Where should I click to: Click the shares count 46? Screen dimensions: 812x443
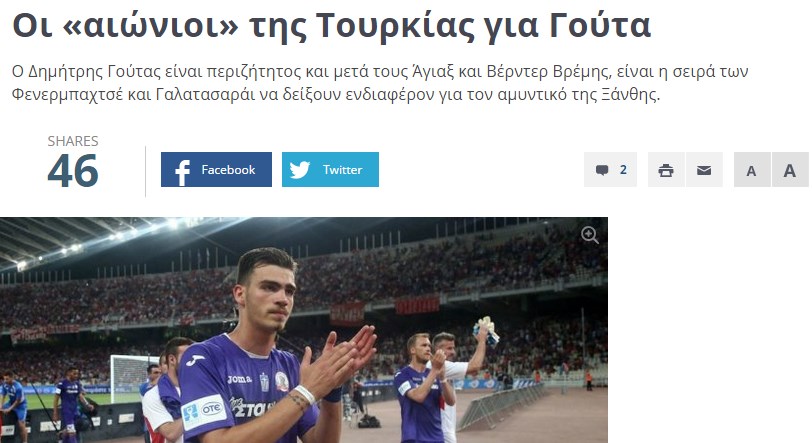pos(73,171)
